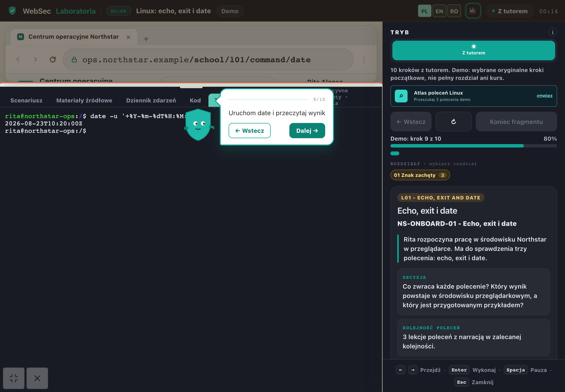Viewport: 565px width, 392px height.
Task: Open a new browser tab with plus
Action: coord(146,39)
